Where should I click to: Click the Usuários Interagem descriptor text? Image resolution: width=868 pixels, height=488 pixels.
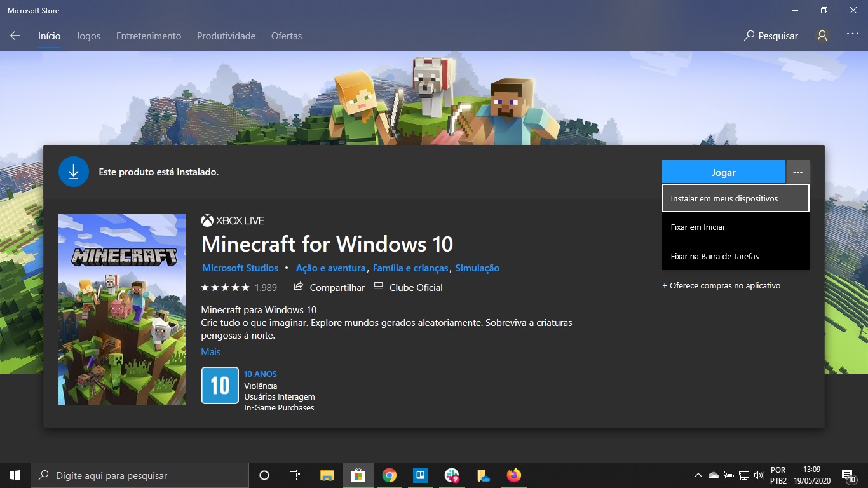pos(280,396)
